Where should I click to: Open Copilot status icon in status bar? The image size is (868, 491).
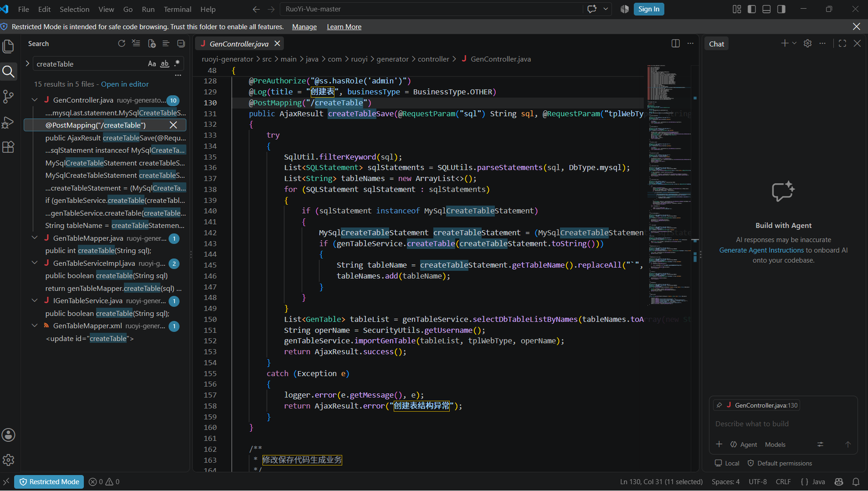tap(839, 482)
